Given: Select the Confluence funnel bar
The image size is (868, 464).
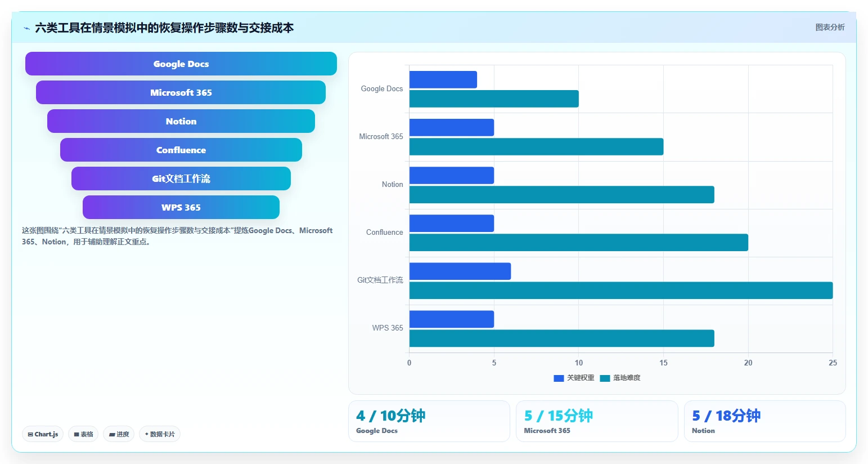Looking at the screenshot, I should point(181,150).
